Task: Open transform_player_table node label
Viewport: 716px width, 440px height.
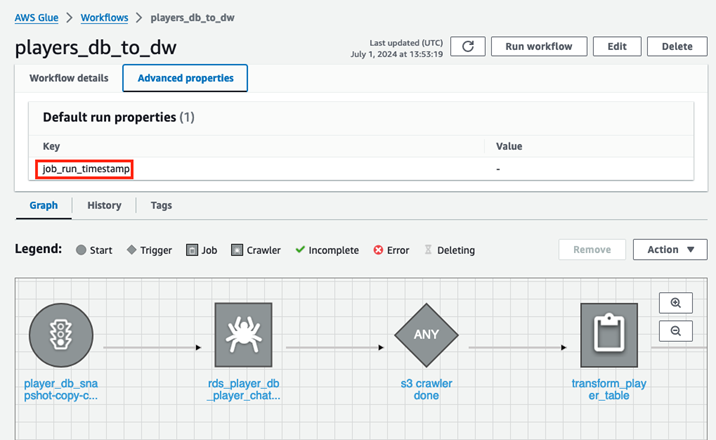Action: [x=609, y=390]
